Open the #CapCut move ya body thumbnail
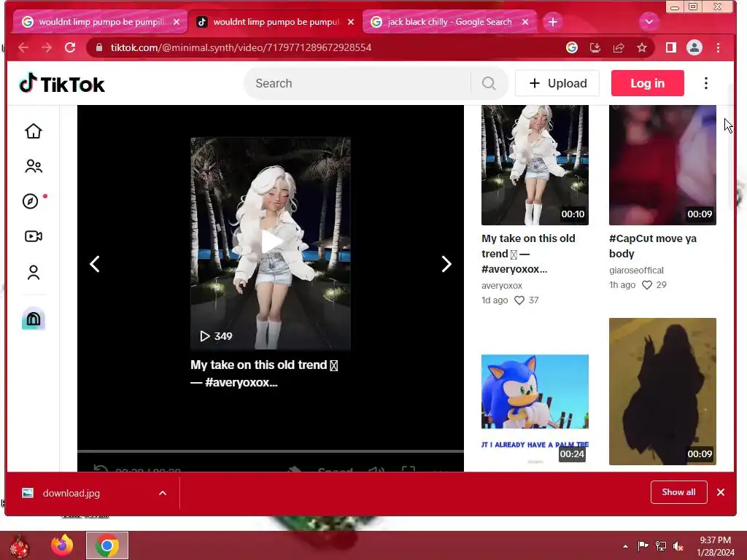 662,165
